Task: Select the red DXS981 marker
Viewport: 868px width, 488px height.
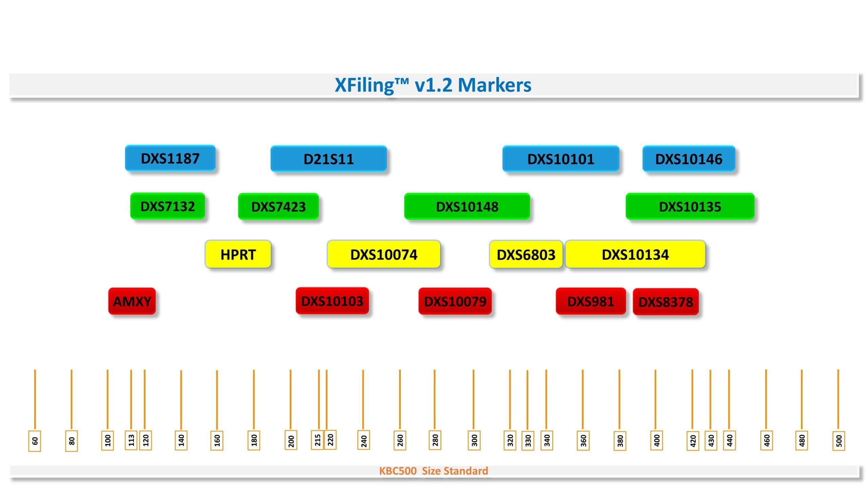Action: (591, 301)
